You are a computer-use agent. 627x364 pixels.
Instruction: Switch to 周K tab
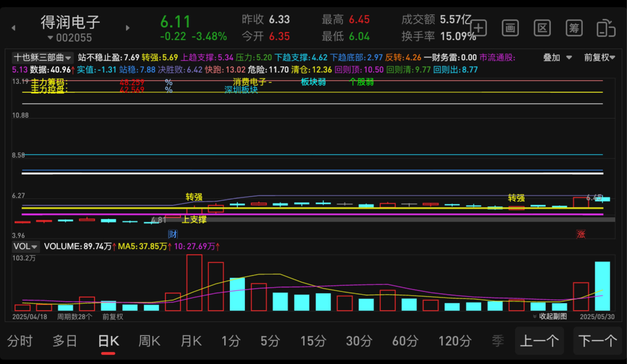tap(149, 341)
